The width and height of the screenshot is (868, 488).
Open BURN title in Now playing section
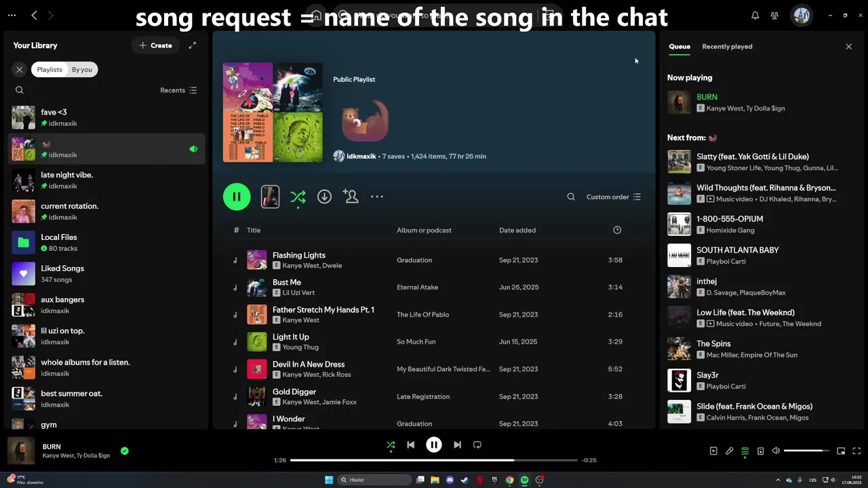click(x=707, y=97)
